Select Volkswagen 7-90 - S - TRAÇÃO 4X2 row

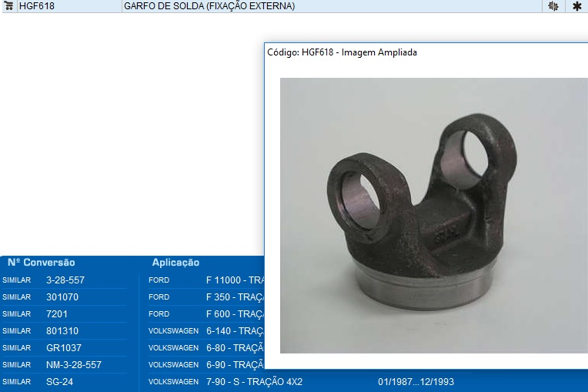[x=254, y=382]
